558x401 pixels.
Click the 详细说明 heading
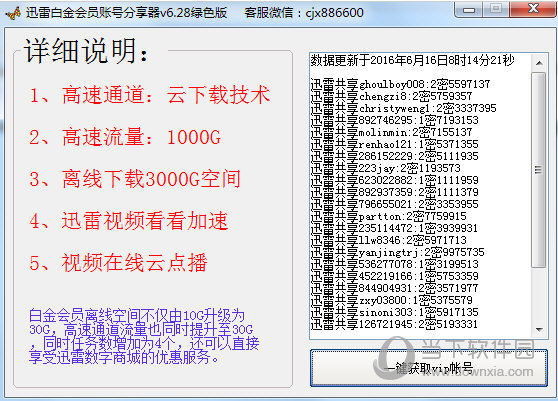coord(86,51)
